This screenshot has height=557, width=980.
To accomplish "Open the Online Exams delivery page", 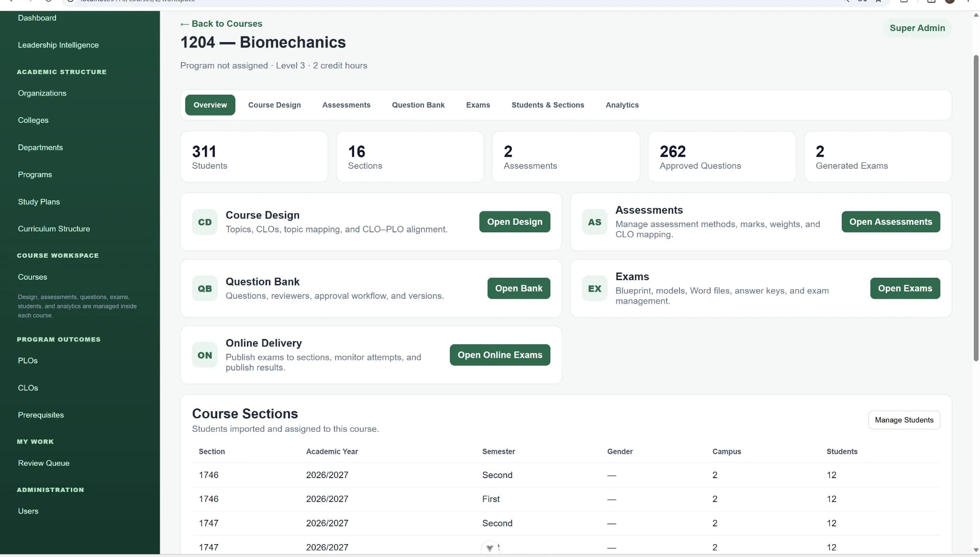I will coord(500,355).
